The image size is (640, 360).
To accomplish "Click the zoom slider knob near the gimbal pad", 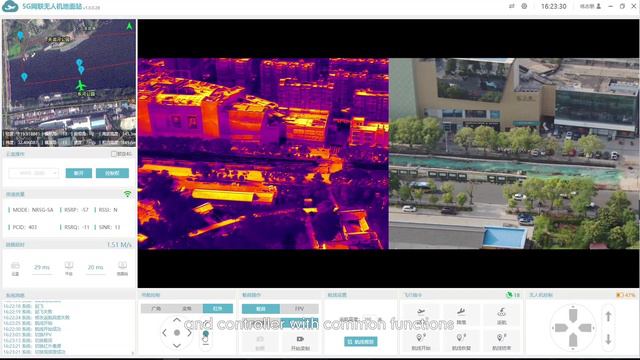I will pos(206,334).
